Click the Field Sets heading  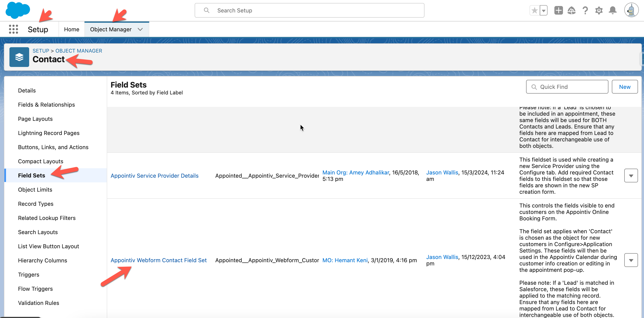[x=128, y=85]
